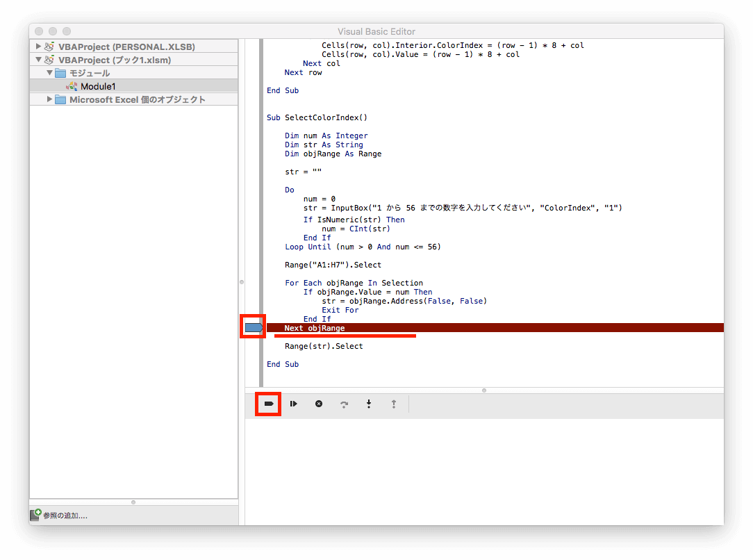Click the Dim num As Integer line
Image resolution: width=753 pixels, height=560 pixels.
click(326, 136)
